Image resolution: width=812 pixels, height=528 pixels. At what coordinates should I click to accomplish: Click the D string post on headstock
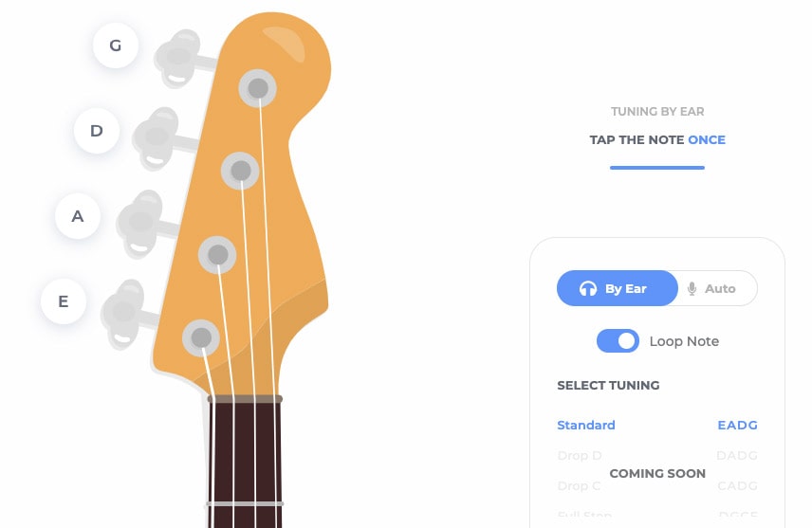(240, 171)
